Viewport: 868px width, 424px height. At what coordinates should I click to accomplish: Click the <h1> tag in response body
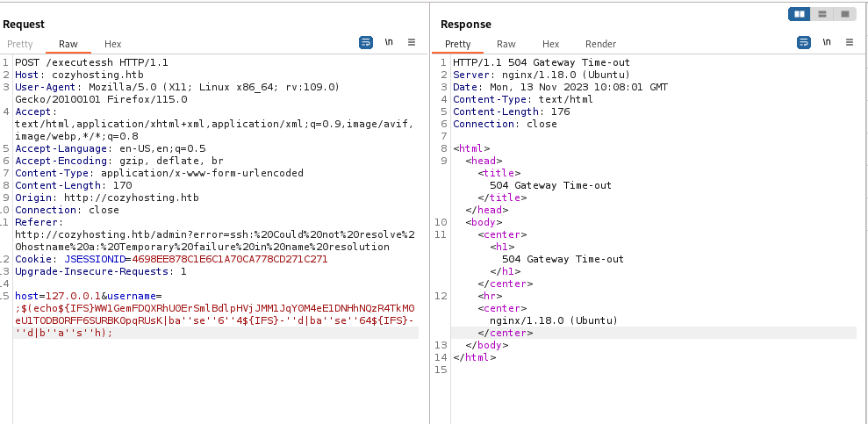[502, 247]
